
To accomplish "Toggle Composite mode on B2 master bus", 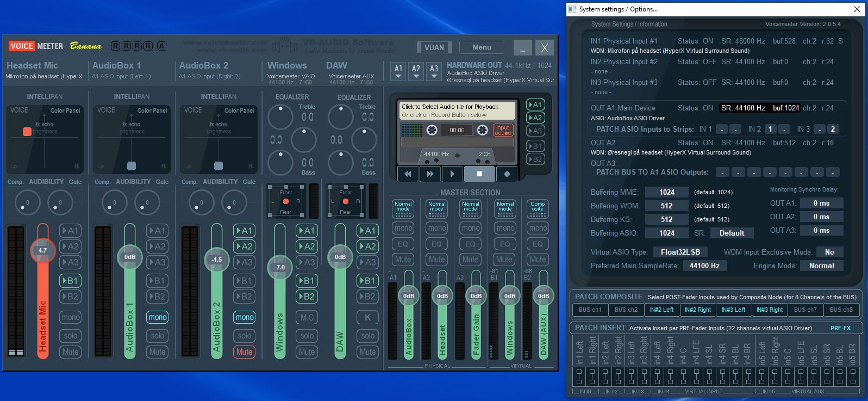I will tap(538, 208).
